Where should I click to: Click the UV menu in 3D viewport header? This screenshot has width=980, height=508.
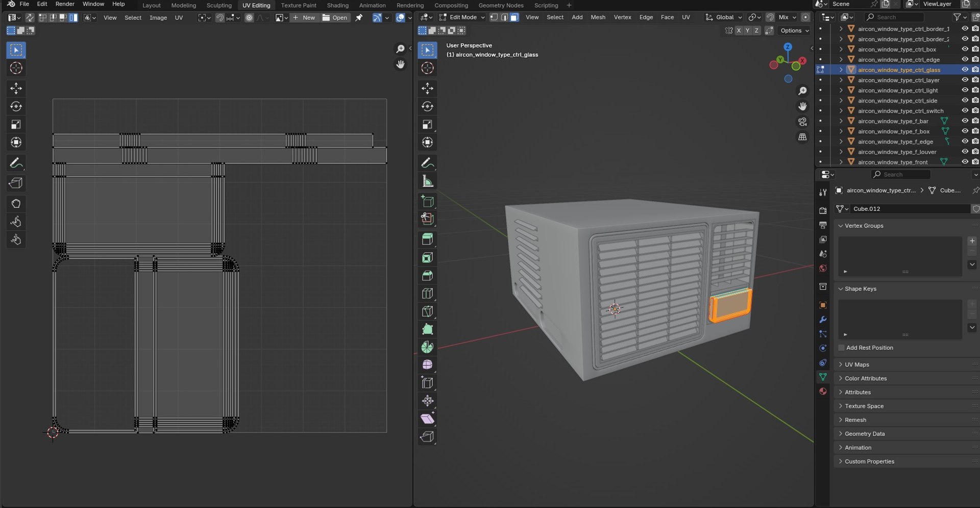point(686,17)
